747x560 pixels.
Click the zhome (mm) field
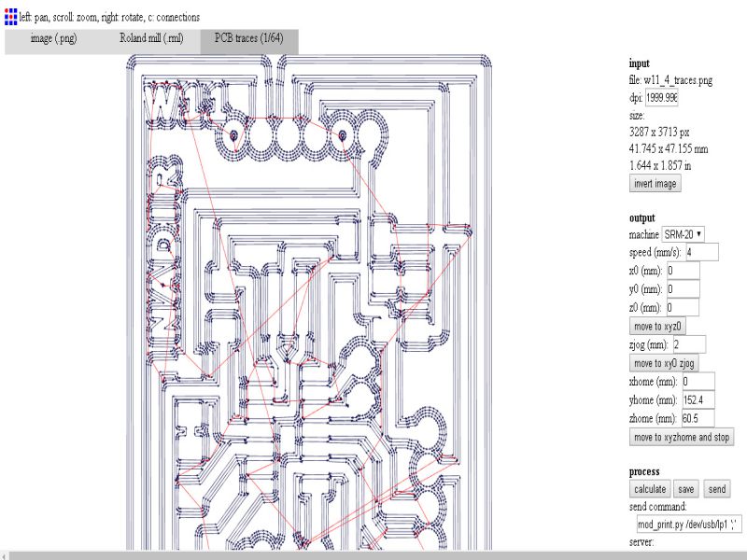[698, 418]
